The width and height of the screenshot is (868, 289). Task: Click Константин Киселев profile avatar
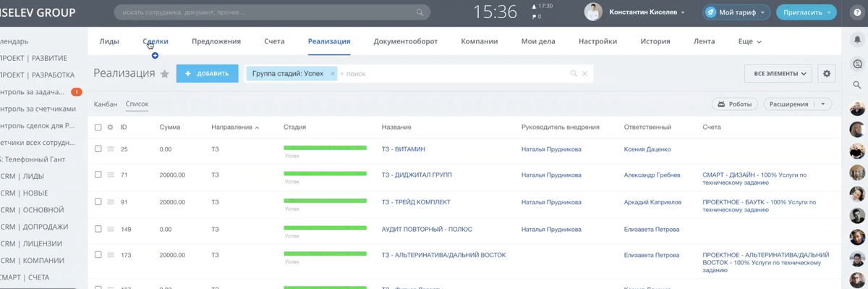tap(593, 12)
